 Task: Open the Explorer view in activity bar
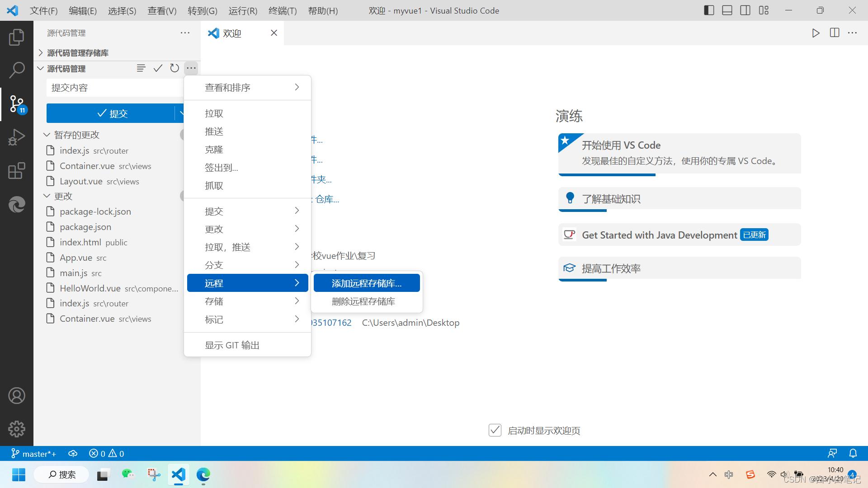coord(17,37)
